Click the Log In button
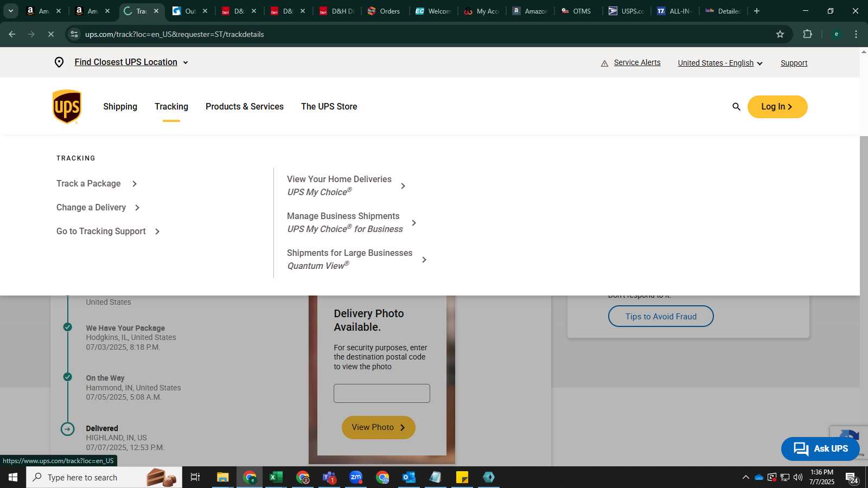868x488 pixels. tap(777, 107)
